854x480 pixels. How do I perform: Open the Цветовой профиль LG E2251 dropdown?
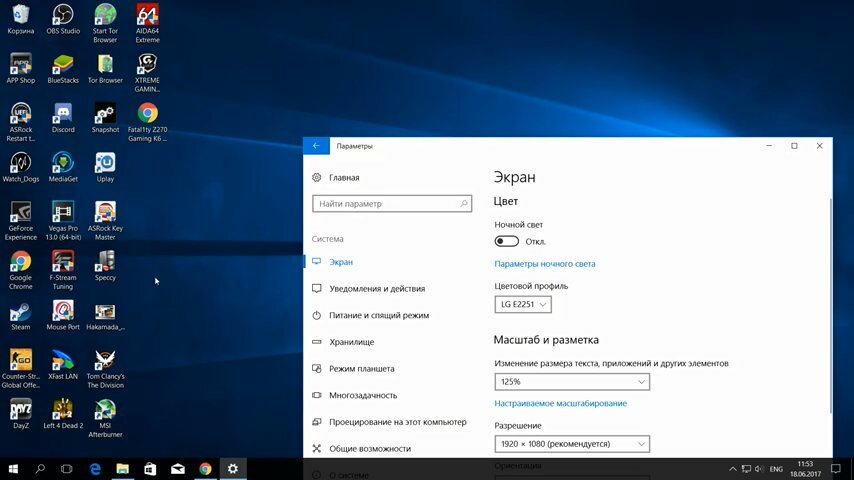click(523, 304)
